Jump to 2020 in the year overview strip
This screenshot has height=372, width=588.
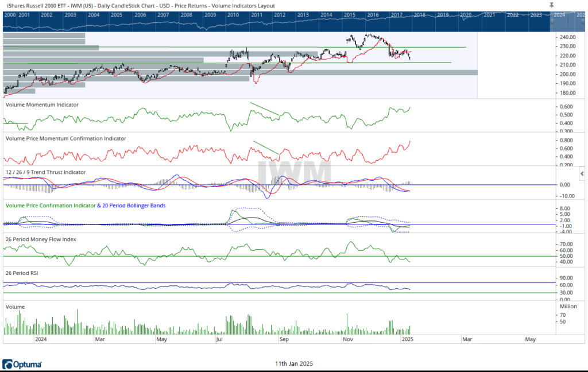pyautogui.click(x=466, y=14)
